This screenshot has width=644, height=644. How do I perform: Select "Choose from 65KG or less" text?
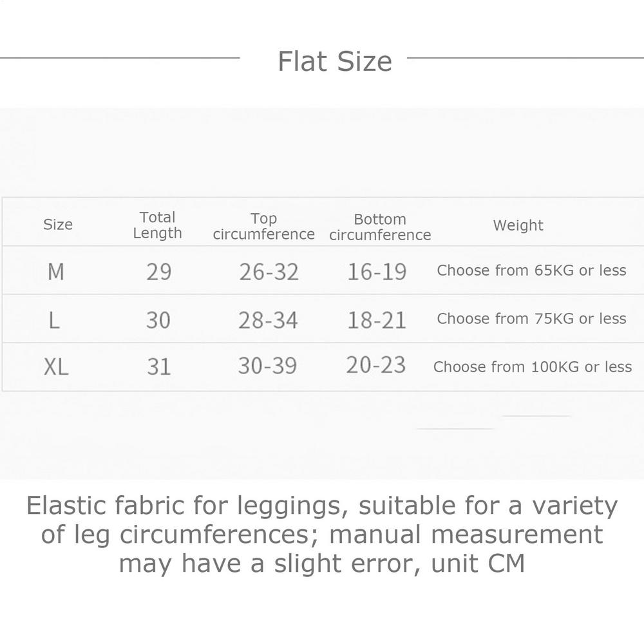coord(531,270)
